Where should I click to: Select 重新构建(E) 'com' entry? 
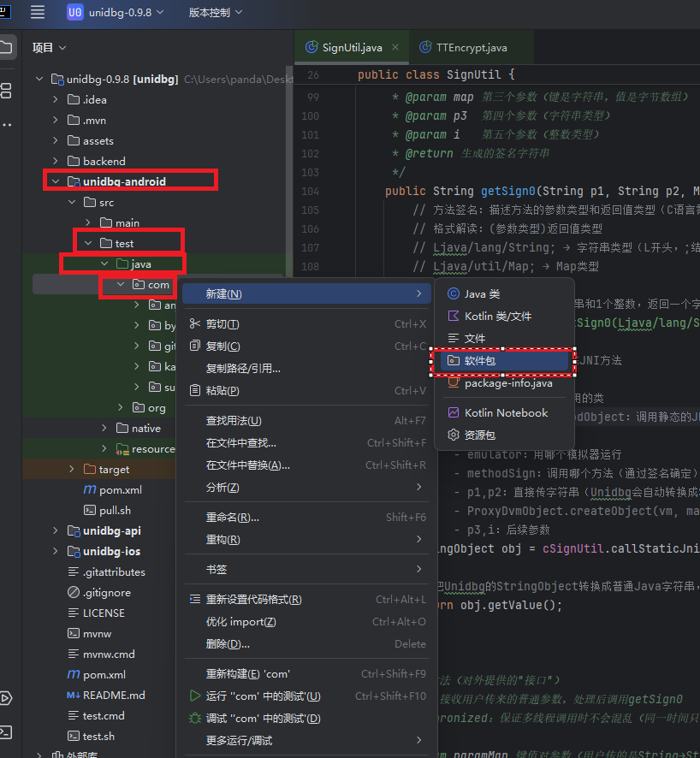click(306, 674)
